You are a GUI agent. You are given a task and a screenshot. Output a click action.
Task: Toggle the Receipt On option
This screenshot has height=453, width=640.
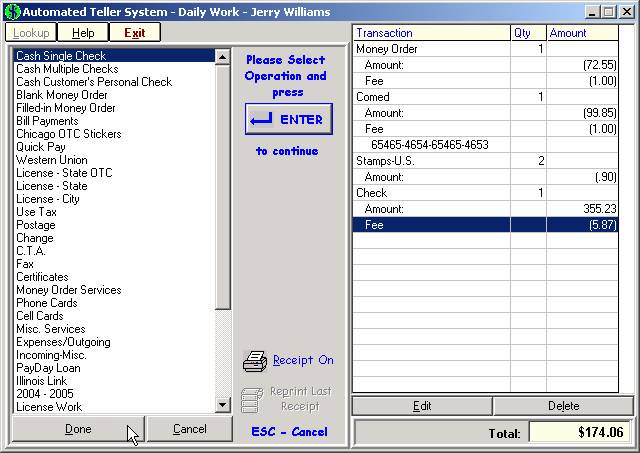coord(302,360)
